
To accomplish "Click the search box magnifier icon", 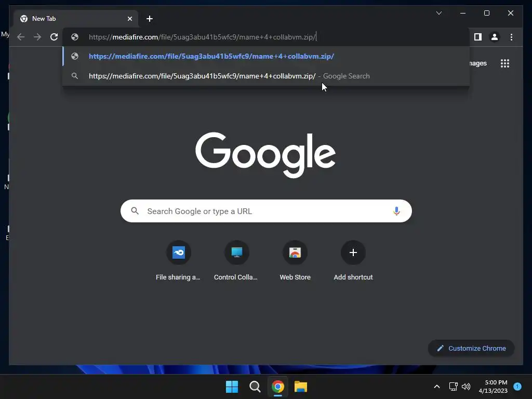I will click(x=135, y=211).
